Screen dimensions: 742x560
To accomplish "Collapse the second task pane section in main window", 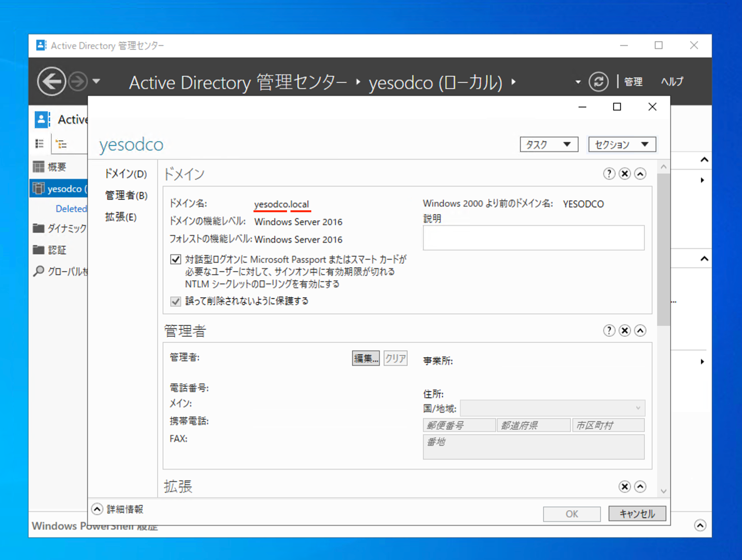I will 704,258.
